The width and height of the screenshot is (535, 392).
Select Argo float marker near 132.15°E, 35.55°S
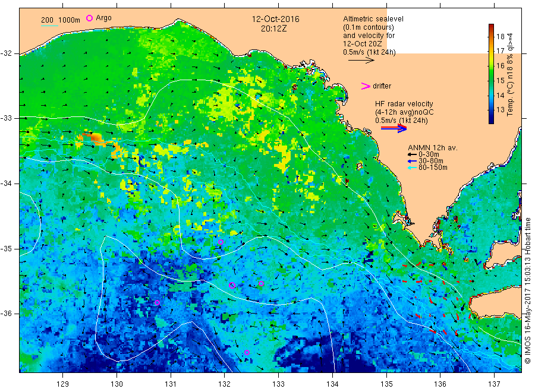[232, 285]
